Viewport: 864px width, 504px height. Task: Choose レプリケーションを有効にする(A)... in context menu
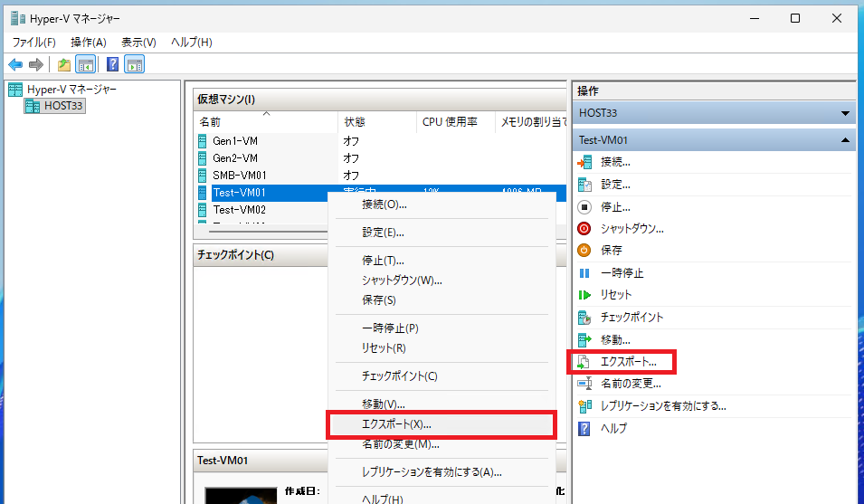tap(441, 472)
